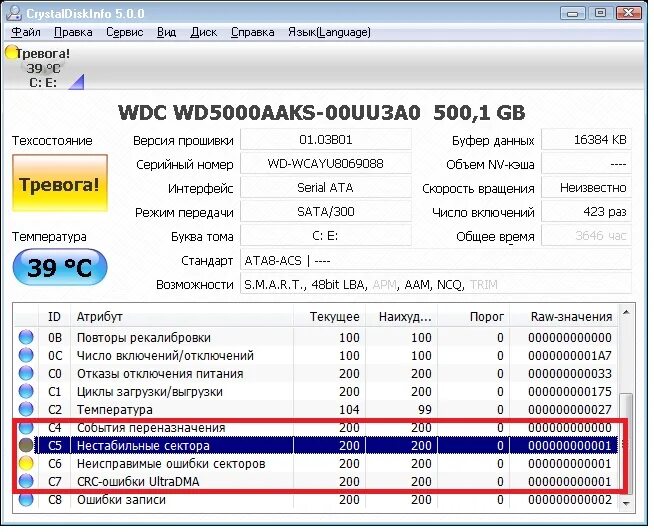Click the features field with S.M.A.R.T., 48bit LBA
Viewport: 654px width, 532px height.
436,284
